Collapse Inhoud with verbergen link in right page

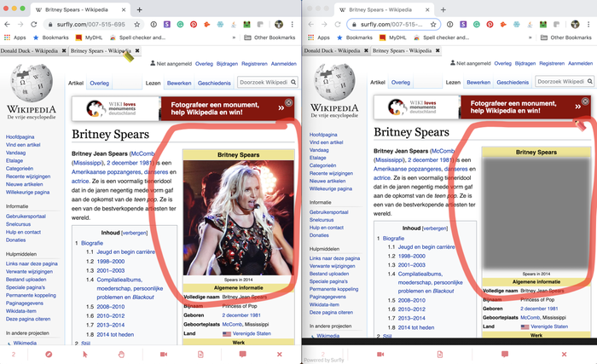pyautogui.click(x=438, y=229)
